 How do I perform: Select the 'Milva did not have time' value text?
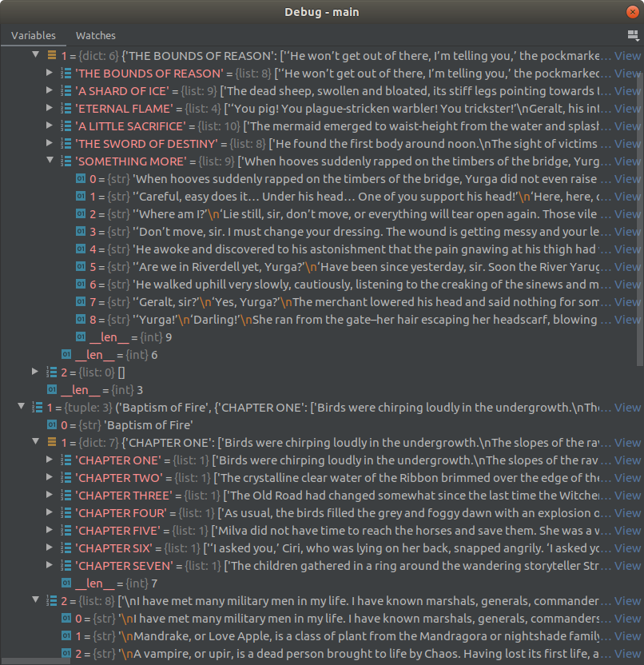pos(405,531)
